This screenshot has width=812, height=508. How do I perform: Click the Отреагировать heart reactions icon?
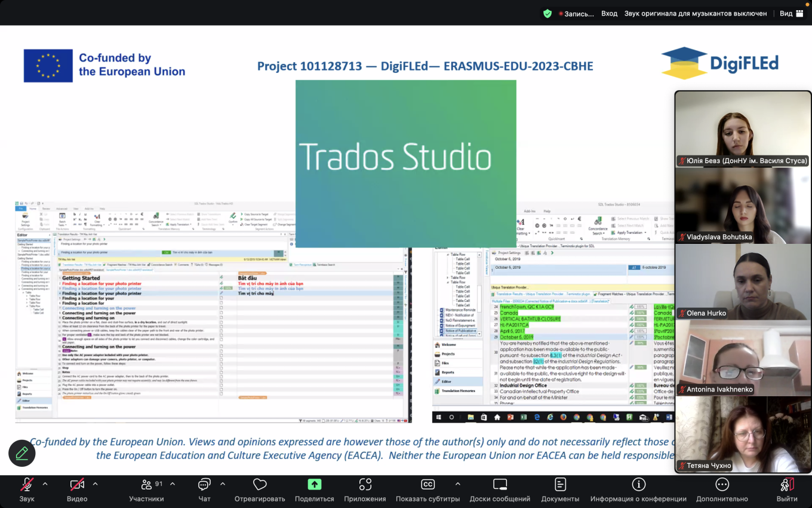point(260,485)
